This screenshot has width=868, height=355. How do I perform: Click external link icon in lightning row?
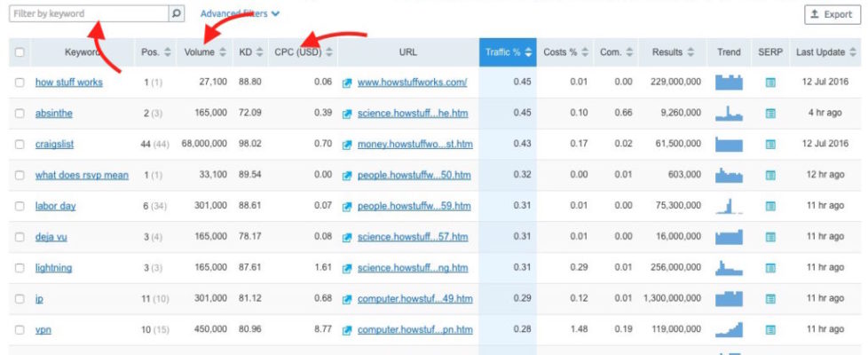[348, 268]
